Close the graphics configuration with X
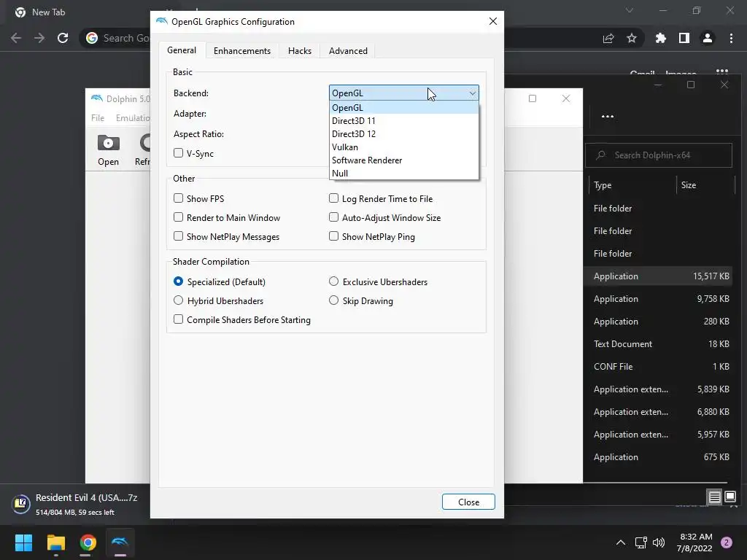 pos(493,21)
